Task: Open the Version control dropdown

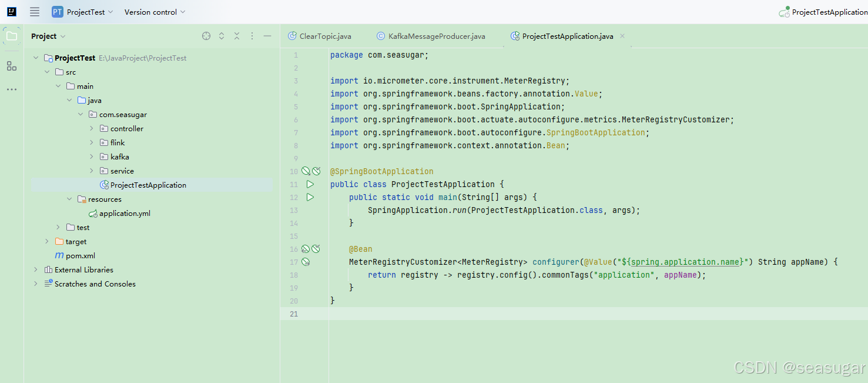Action: point(155,12)
